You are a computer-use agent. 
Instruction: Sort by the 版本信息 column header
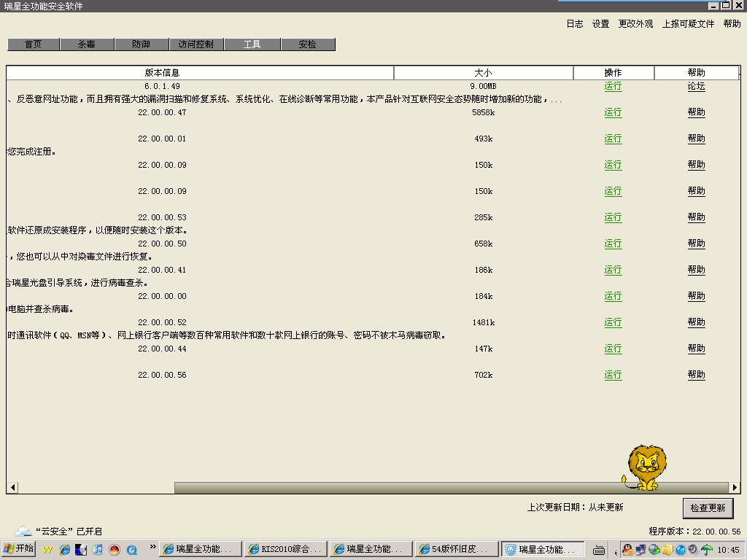point(200,73)
